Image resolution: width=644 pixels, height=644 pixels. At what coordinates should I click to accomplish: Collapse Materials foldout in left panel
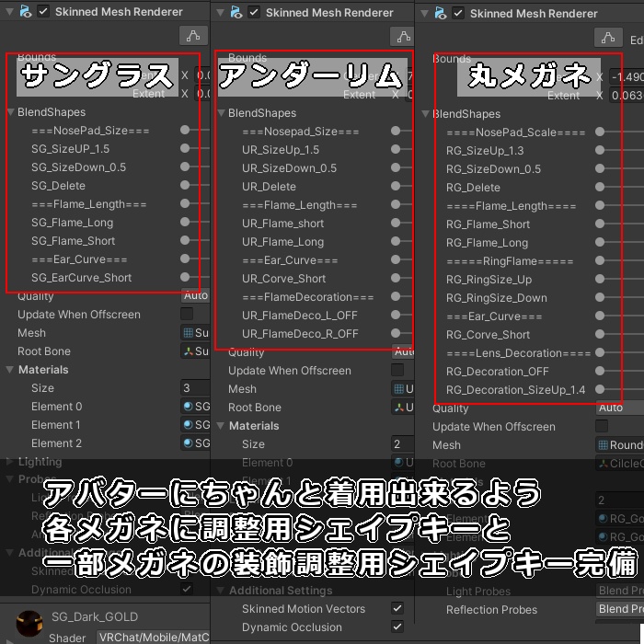point(10,370)
